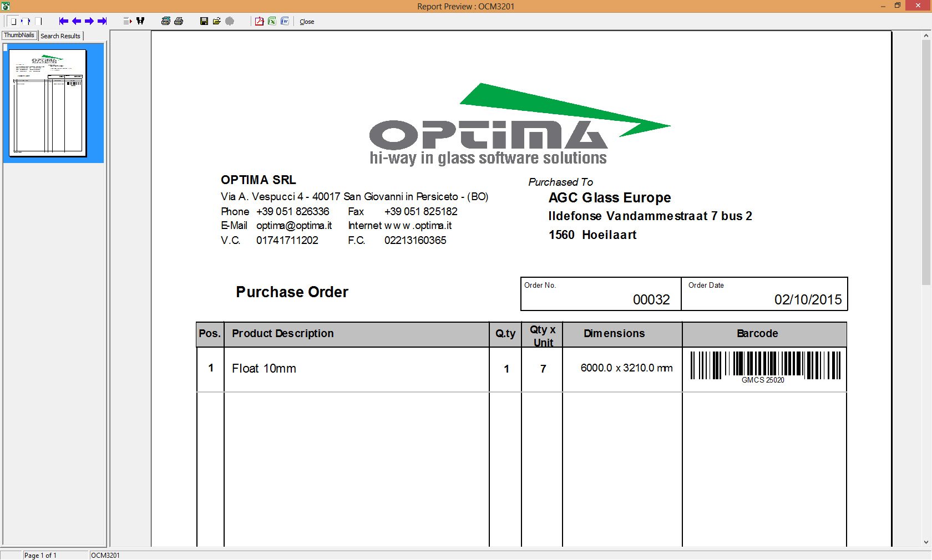Select the whole page zoom icon

click(x=13, y=22)
